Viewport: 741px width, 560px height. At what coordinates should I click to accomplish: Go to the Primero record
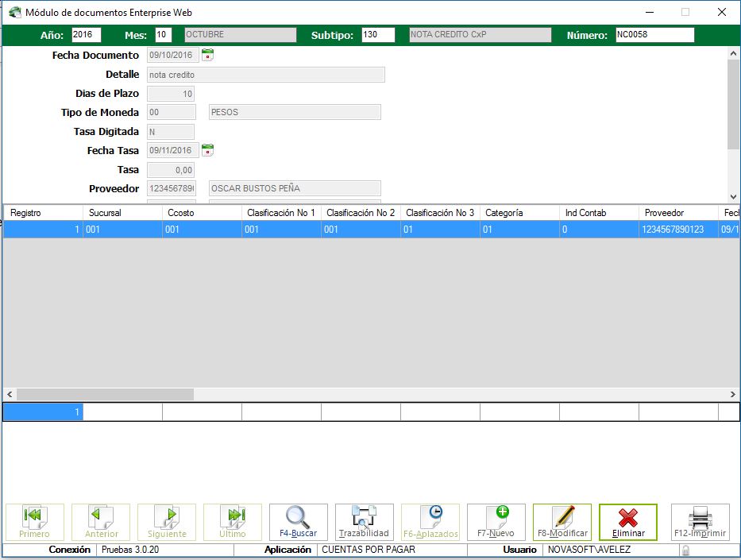coord(34,522)
